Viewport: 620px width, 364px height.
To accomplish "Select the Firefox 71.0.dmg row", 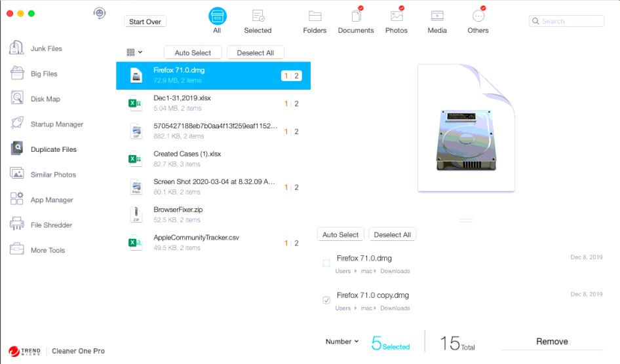I will (214, 75).
